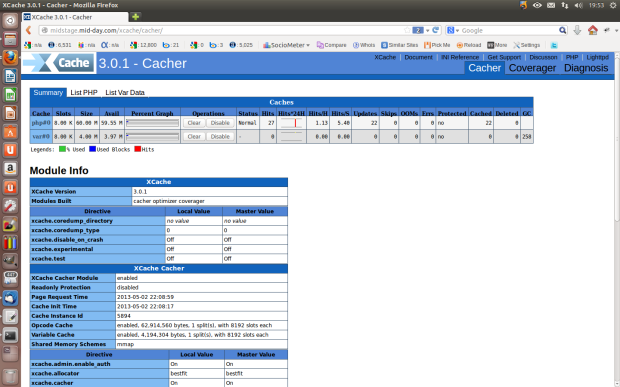The image size is (620, 387).
Task: Click the green % Used legend swatch
Action: pos(62,149)
